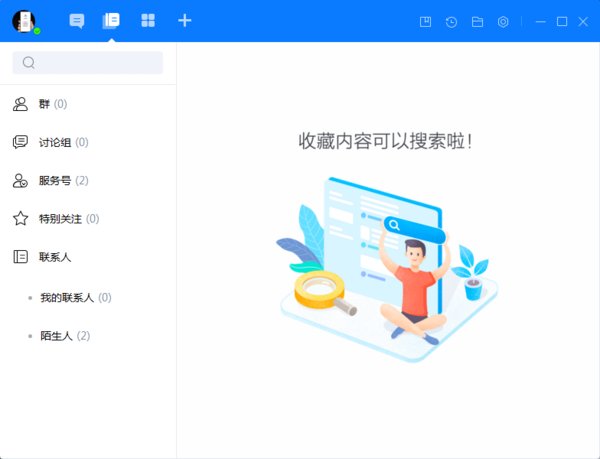Image resolution: width=600 pixels, height=459 pixels.
Task: Open 服务号 (2) service accounts
Action: (x=88, y=181)
